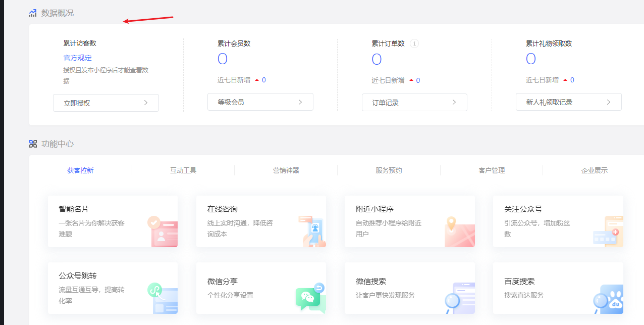Image resolution: width=644 pixels, height=325 pixels.
Task: Expand the 订单记录 chevron
Action: (454, 102)
